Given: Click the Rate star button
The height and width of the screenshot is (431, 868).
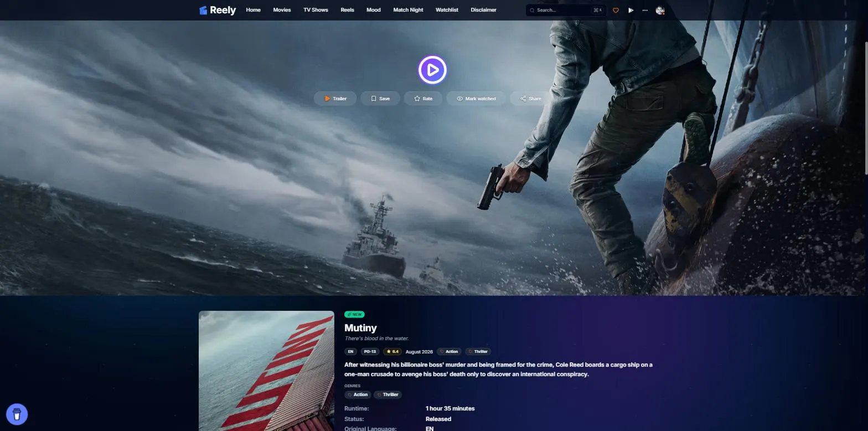Looking at the screenshot, I should (423, 99).
